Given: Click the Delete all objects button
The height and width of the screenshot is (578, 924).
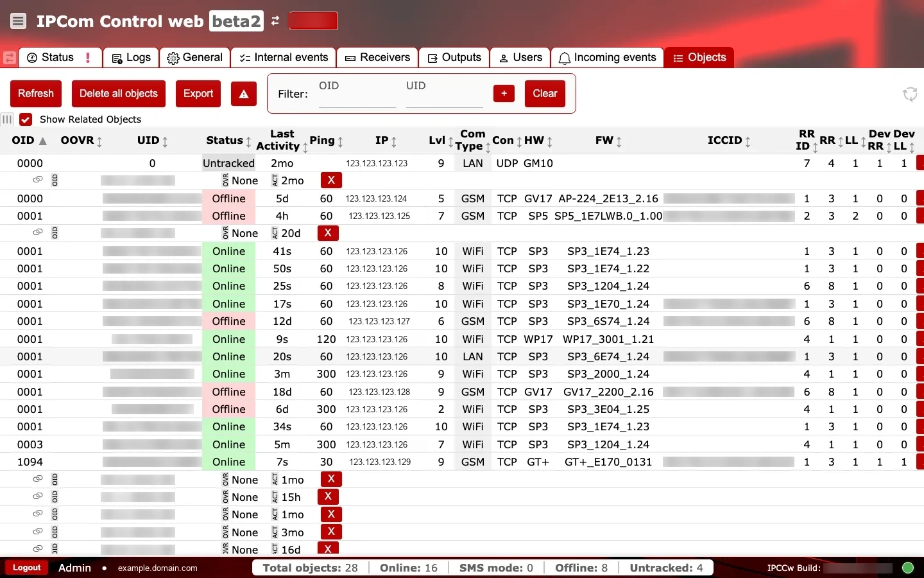Looking at the screenshot, I should point(118,94).
